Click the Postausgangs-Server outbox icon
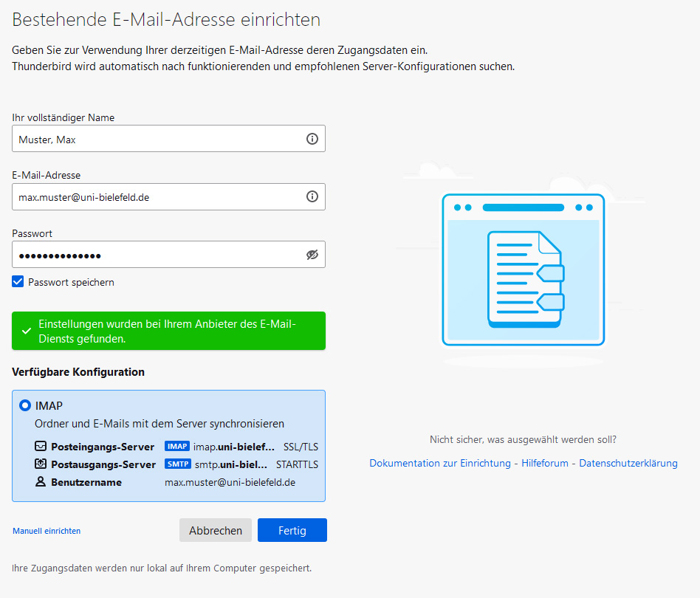 pos(40,464)
